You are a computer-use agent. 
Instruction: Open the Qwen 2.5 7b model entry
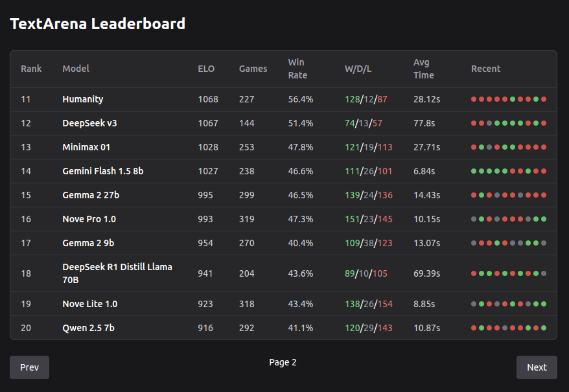(88, 328)
